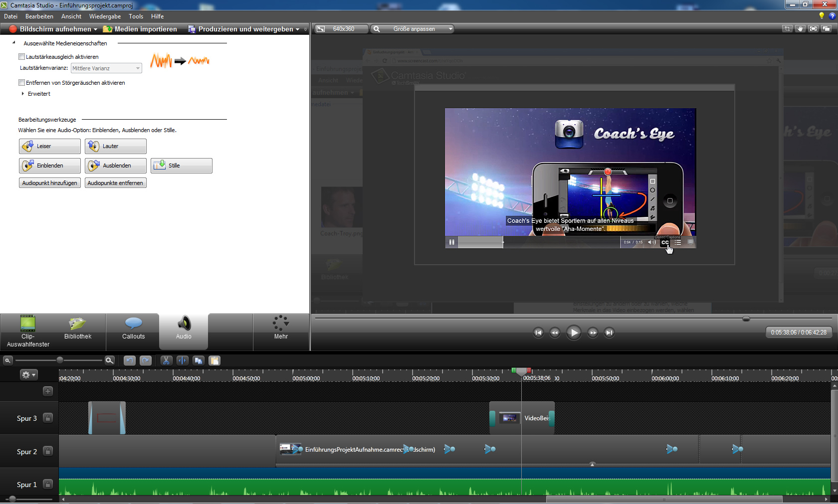This screenshot has height=504, width=838.
Task: Open the Tools menu
Action: tap(136, 16)
